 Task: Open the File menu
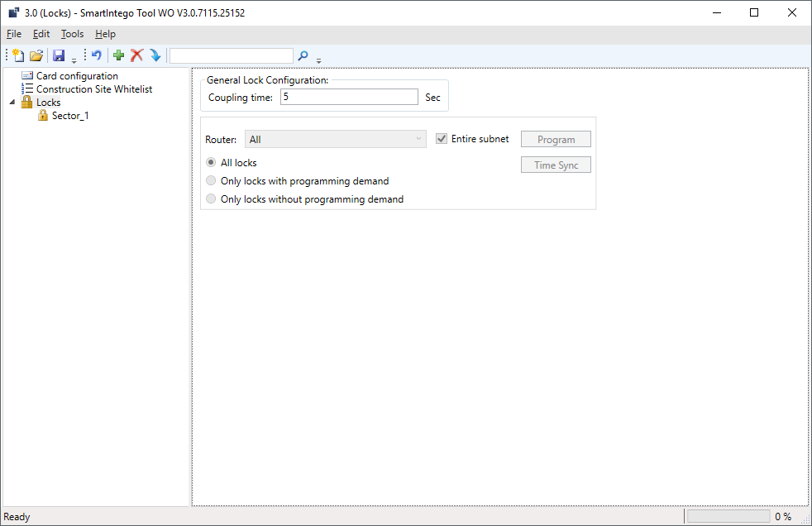pos(14,34)
